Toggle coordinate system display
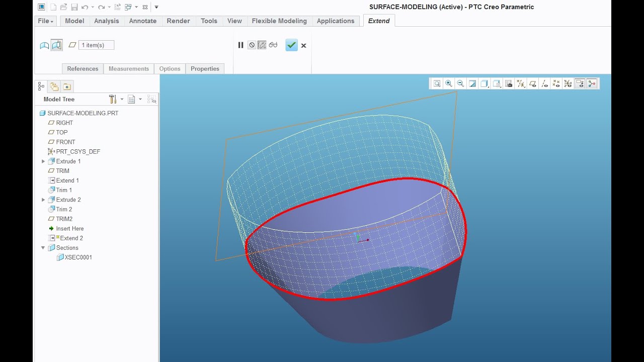 pyautogui.click(x=568, y=84)
